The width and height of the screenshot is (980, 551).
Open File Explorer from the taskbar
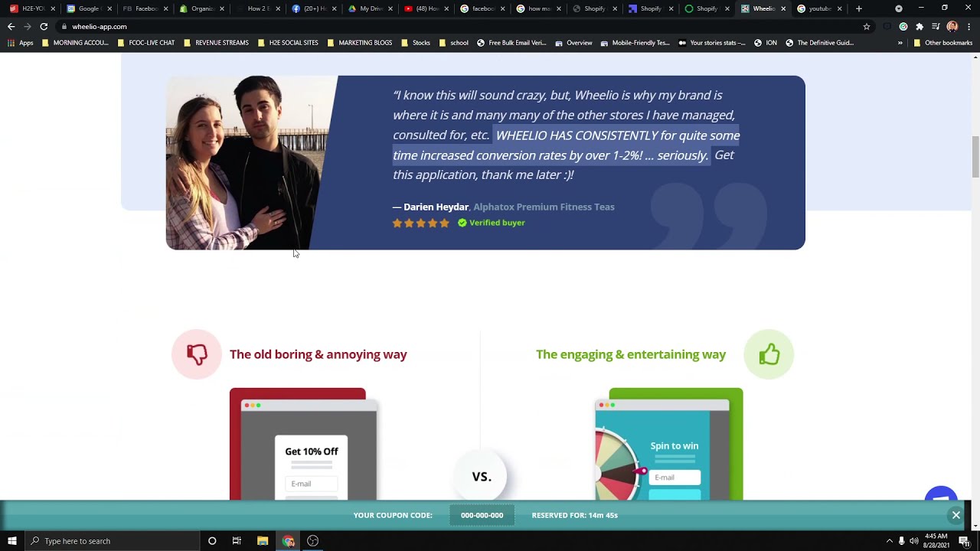click(x=263, y=541)
